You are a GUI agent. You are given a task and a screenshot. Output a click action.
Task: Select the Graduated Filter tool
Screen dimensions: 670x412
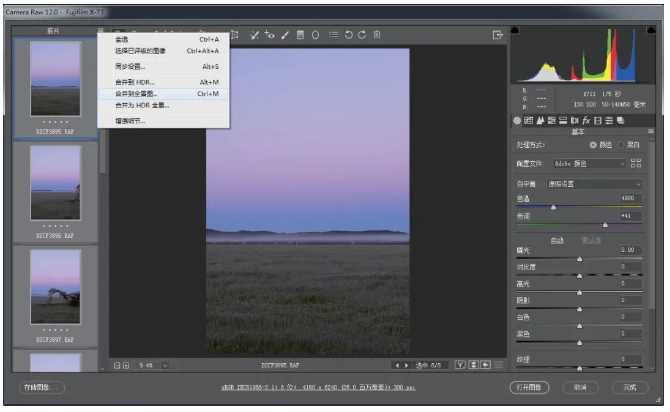point(300,35)
